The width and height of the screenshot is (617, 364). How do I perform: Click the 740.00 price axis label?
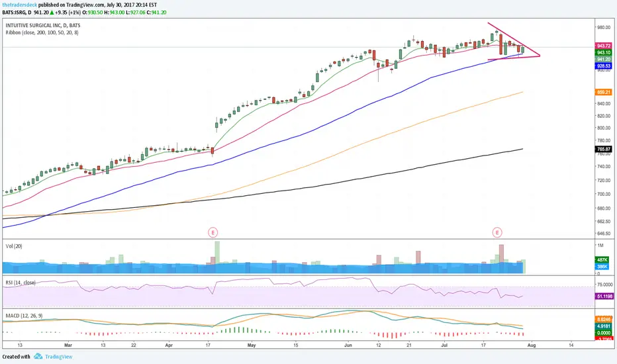pyautogui.click(x=604, y=167)
